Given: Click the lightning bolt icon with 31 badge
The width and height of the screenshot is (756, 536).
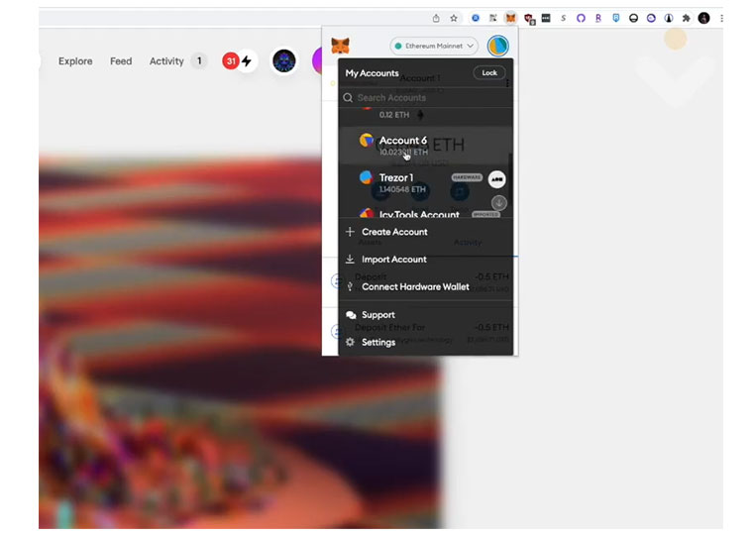Looking at the screenshot, I should (247, 61).
